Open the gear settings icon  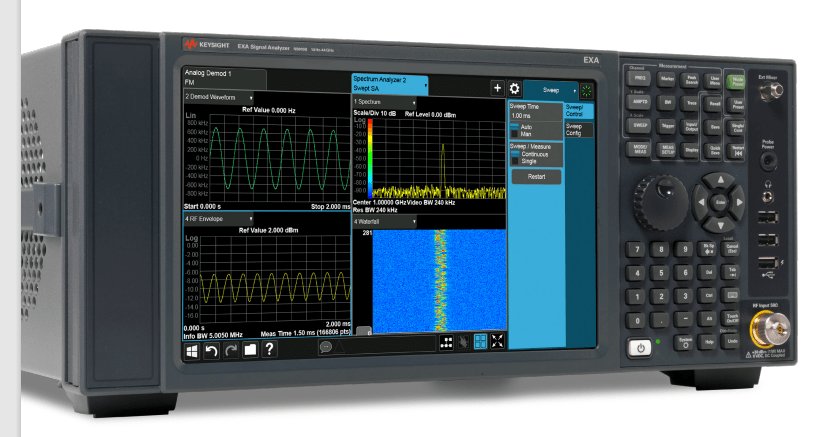pos(514,89)
